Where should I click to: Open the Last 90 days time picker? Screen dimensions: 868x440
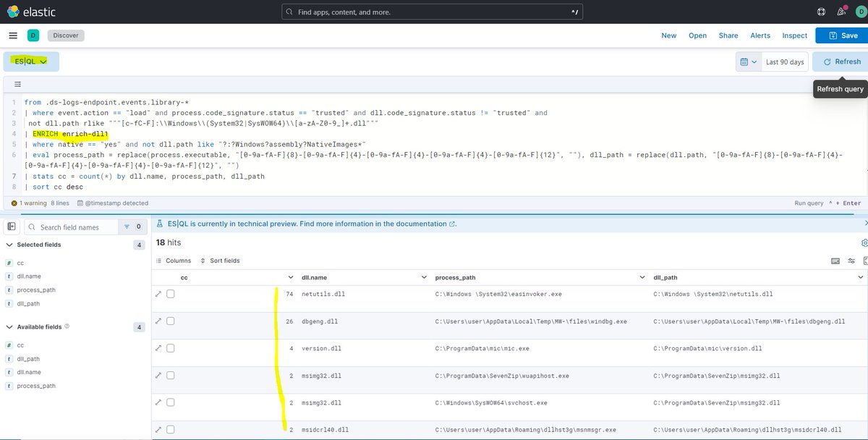785,62
